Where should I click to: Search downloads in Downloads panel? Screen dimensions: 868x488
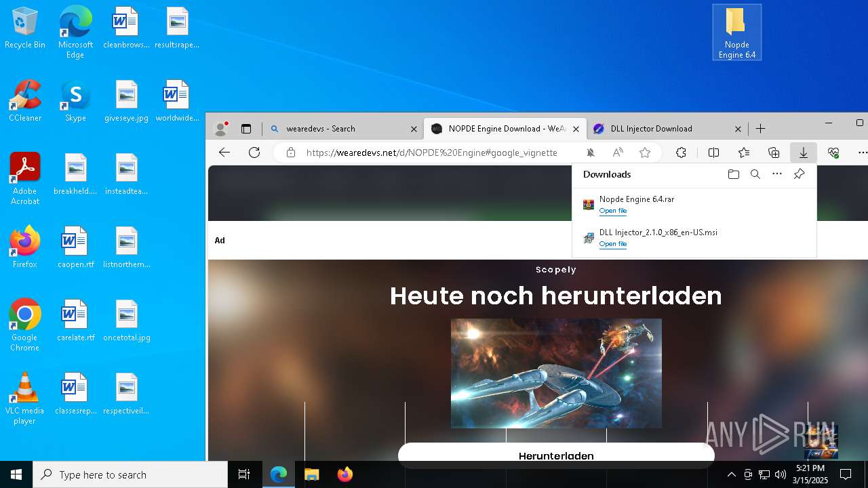(755, 174)
